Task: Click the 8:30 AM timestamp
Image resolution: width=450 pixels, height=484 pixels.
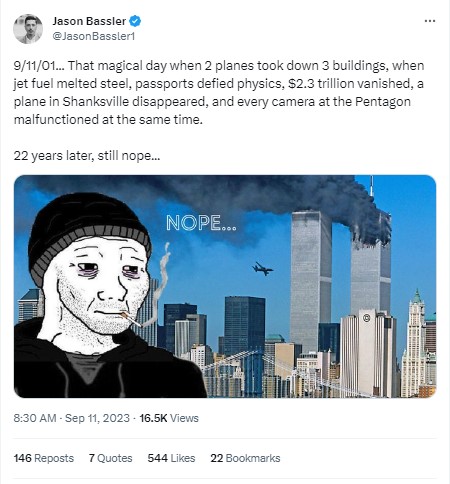Action: (x=35, y=418)
